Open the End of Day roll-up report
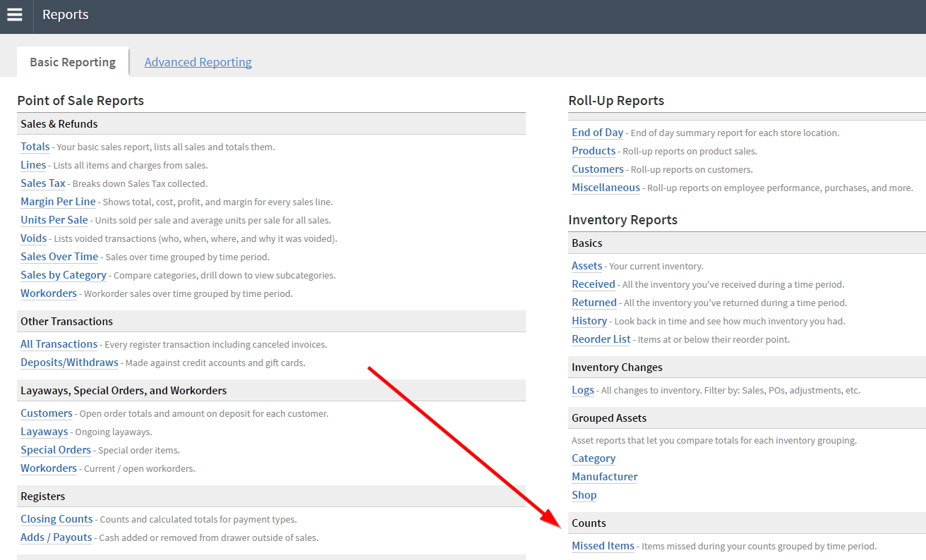 598,133
